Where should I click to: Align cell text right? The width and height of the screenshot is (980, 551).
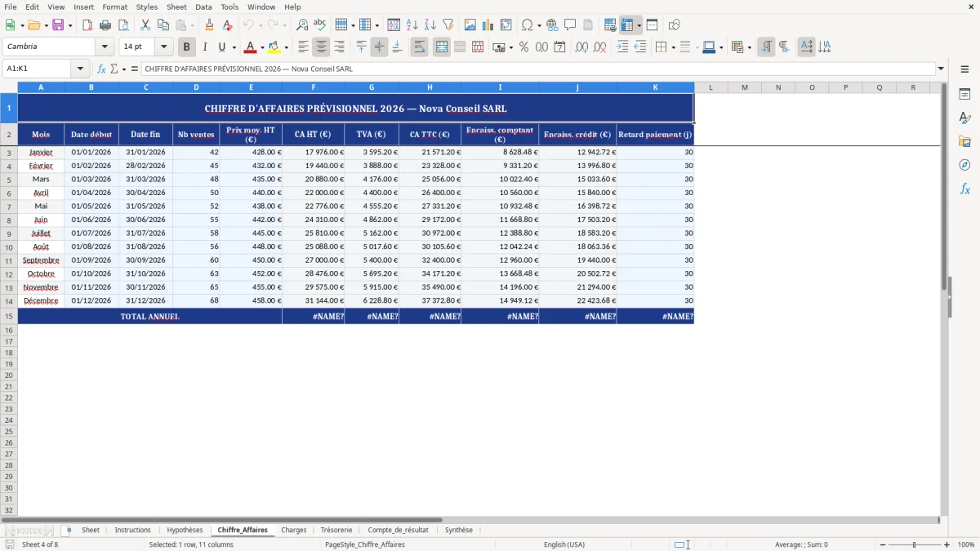point(339,47)
